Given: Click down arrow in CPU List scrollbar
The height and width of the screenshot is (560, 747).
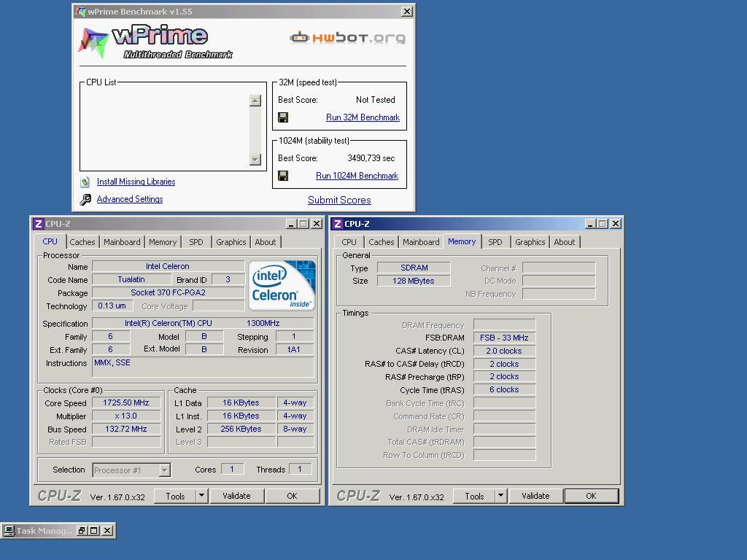Looking at the screenshot, I should (255, 160).
